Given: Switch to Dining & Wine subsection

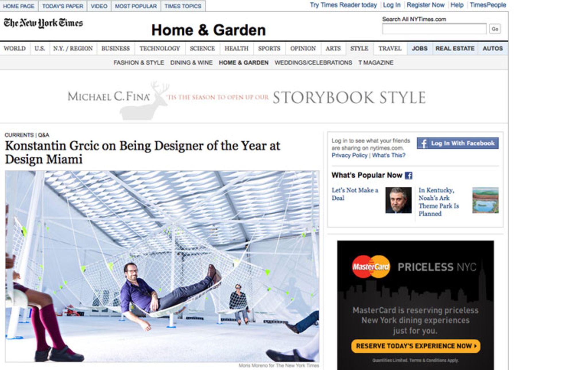Looking at the screenshot, I should (191, 63).
